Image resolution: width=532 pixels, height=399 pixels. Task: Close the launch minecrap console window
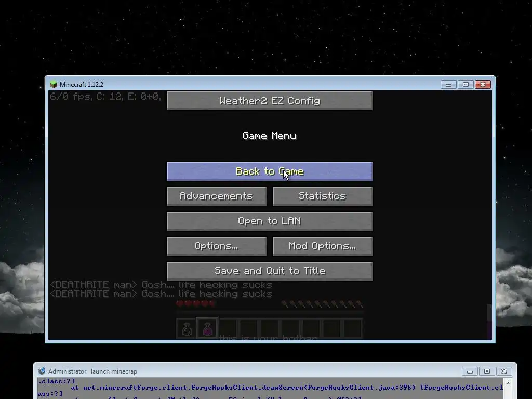click(504, 371)
